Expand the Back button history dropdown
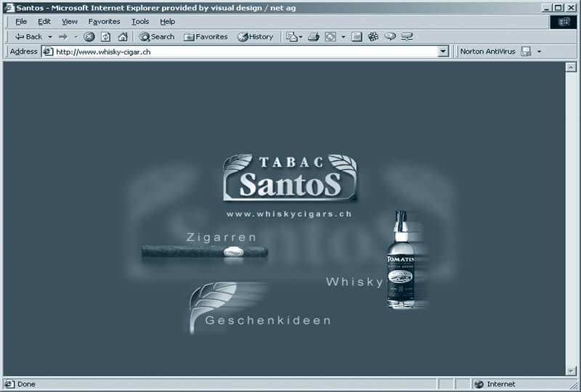The image size is (581, 392). coord(50,36)
